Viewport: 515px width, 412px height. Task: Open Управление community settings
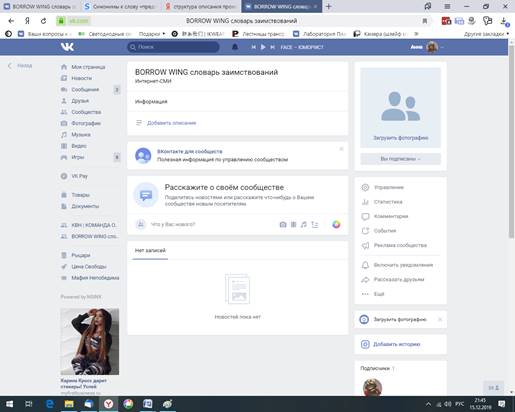tap(389, 187)
